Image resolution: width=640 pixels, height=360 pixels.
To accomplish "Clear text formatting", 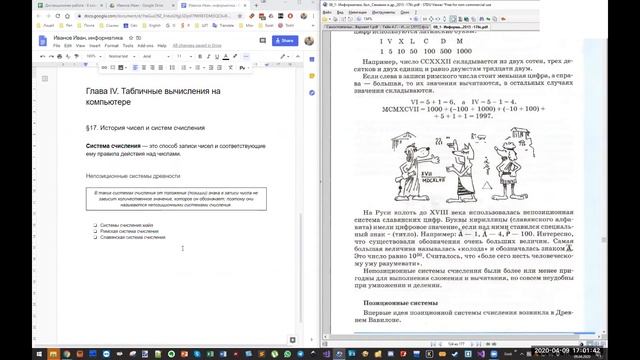I will (x=231, y=67).
